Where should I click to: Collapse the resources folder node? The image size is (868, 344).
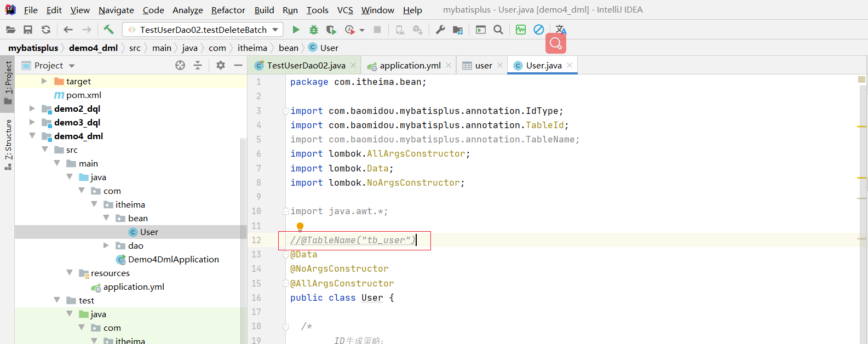[70, 273]
